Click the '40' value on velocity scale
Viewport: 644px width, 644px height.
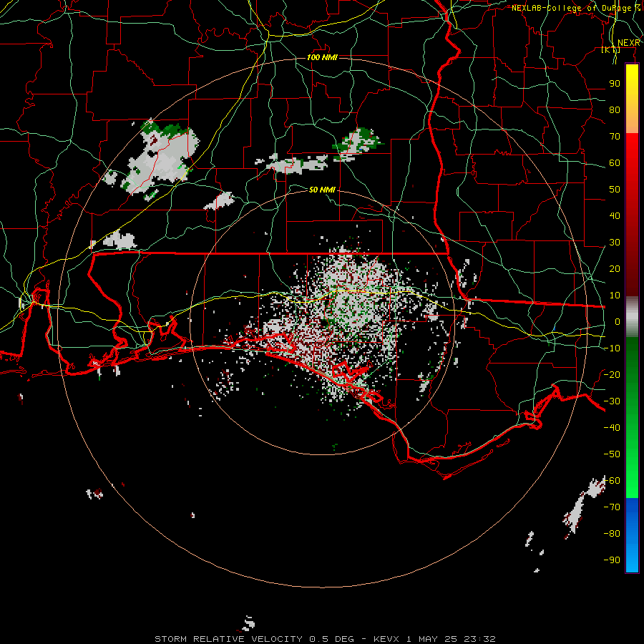[615, 215]
